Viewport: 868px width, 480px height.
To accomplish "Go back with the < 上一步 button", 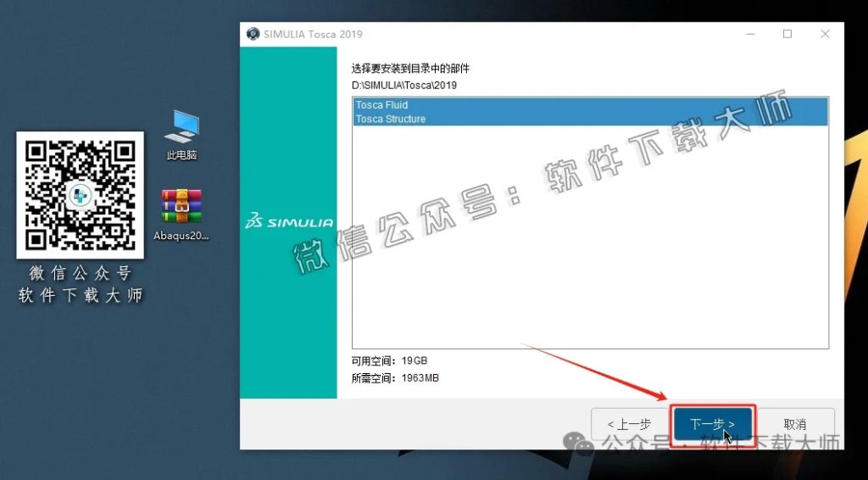I will 630,424.
